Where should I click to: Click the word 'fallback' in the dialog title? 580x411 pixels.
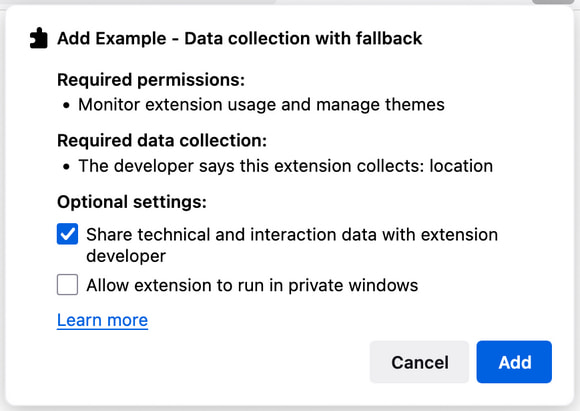pos(389,38)
